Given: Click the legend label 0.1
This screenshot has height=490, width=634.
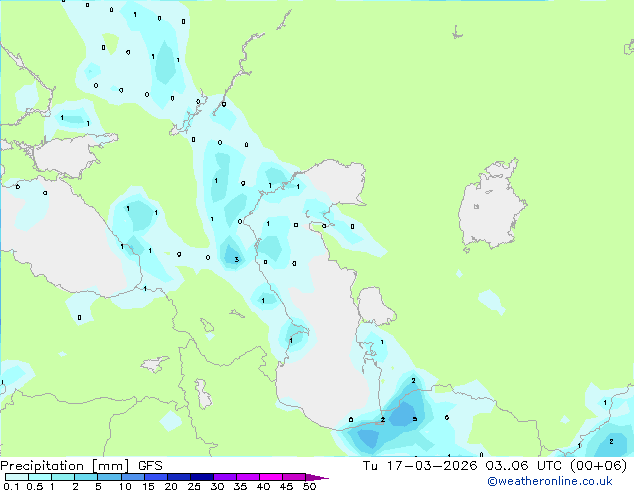Looking at the screenshot, I should (x=11, y=486).
